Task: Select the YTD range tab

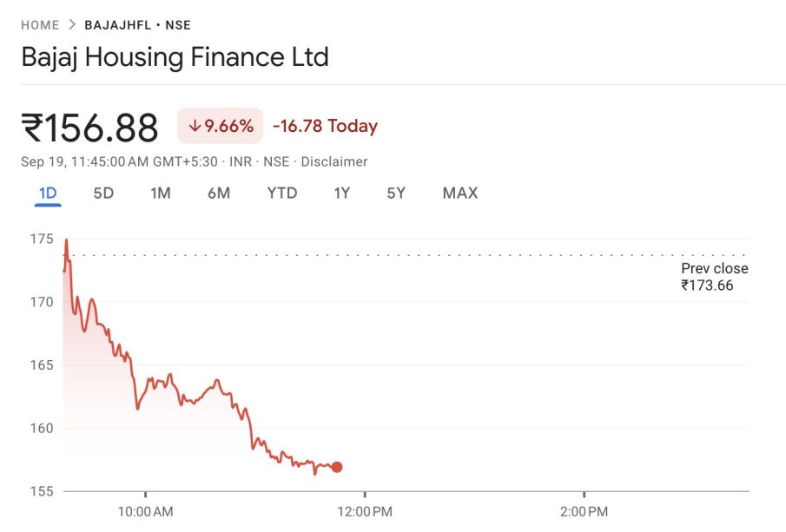Action: [282, 193]
